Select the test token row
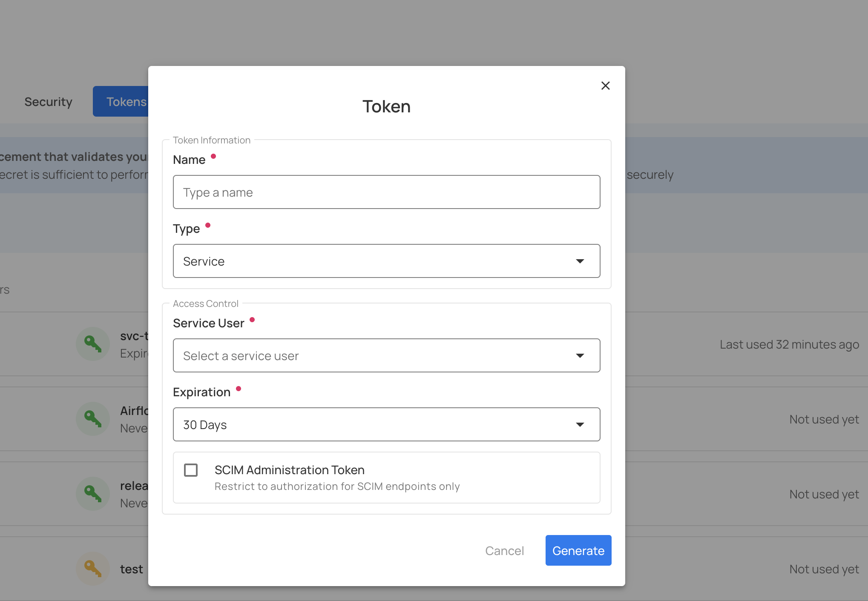The height and width of the screenshot is (601, 868). click(131, 569)
